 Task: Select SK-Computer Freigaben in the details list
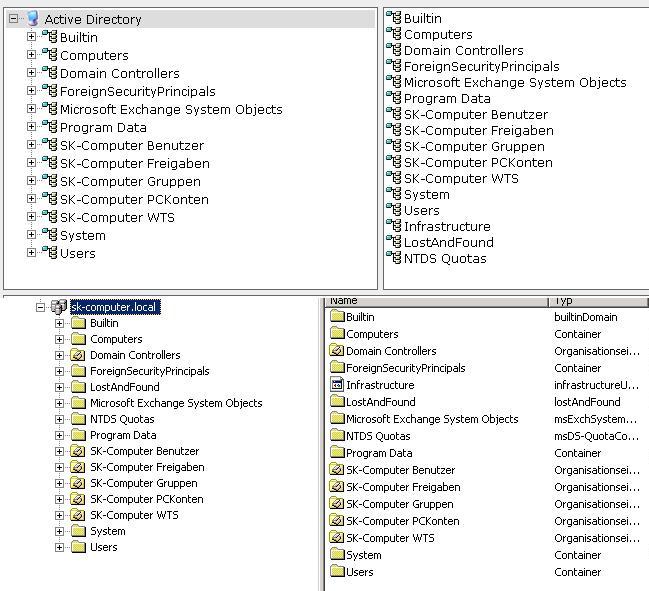click(403, 487)
